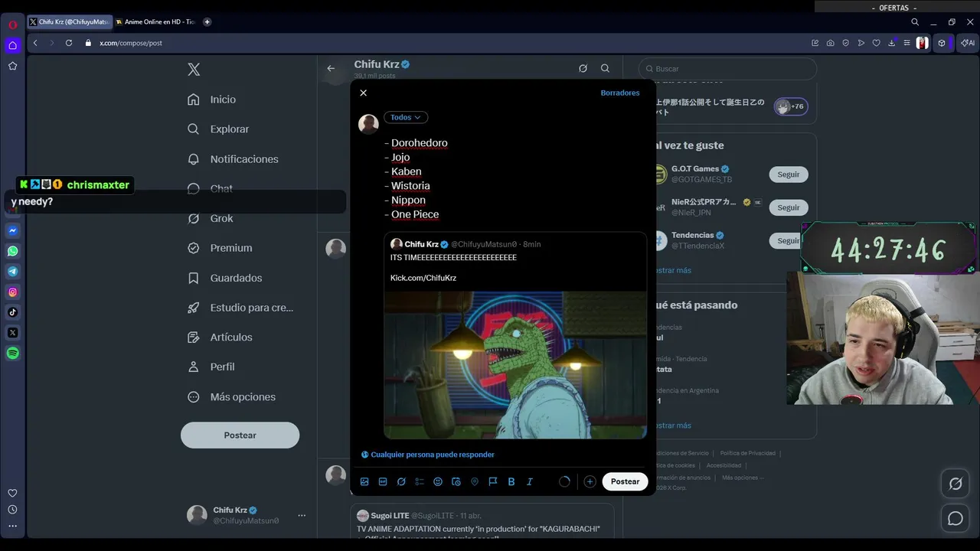
Task: Switch to Anime Online en HD tab
Action: 156,21
